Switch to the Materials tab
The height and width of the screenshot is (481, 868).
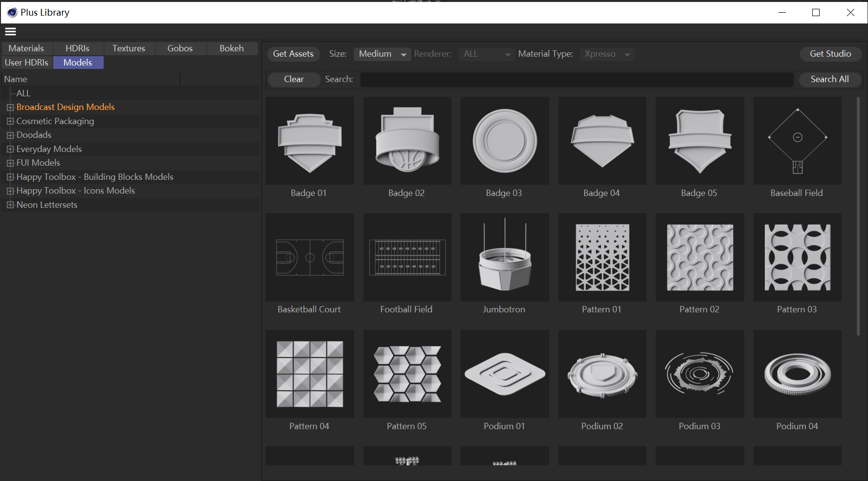[x=26, y=48]
